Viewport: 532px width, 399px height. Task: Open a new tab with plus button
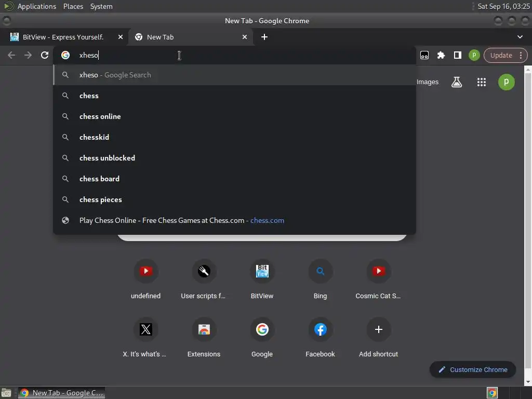point(264,37)
